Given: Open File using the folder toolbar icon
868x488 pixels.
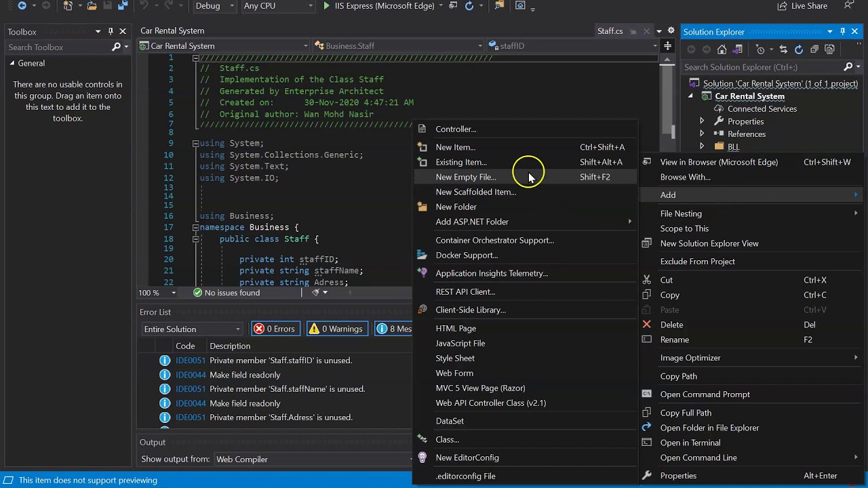Looking at the screenshot, I should (92, 5).
